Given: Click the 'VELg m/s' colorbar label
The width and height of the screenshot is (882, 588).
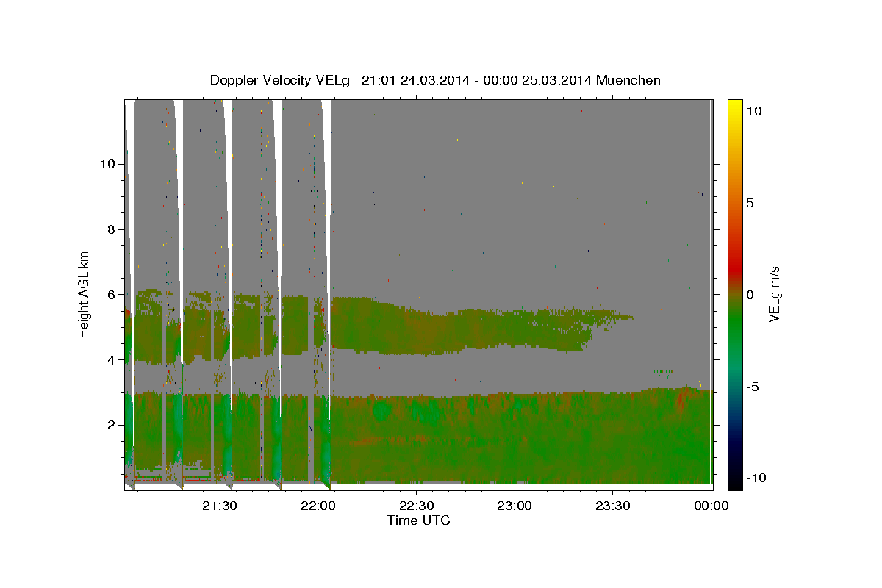Looking at the screenshot, I should coord(774,293).
